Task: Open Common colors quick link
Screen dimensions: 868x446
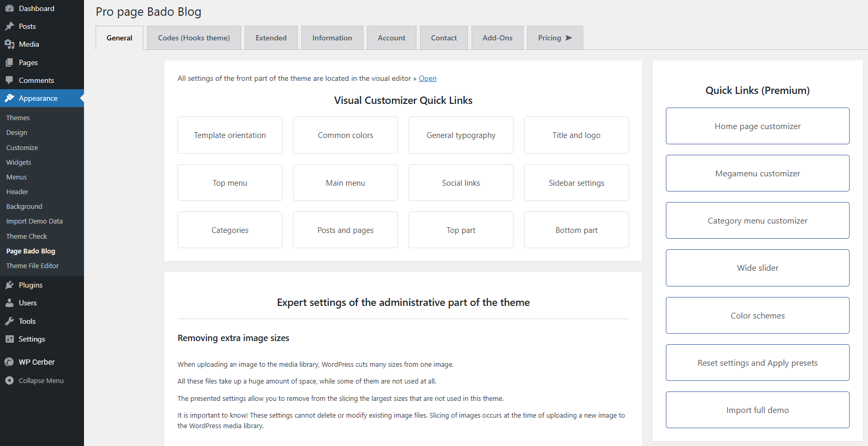Action: click(x=346, y=135)
